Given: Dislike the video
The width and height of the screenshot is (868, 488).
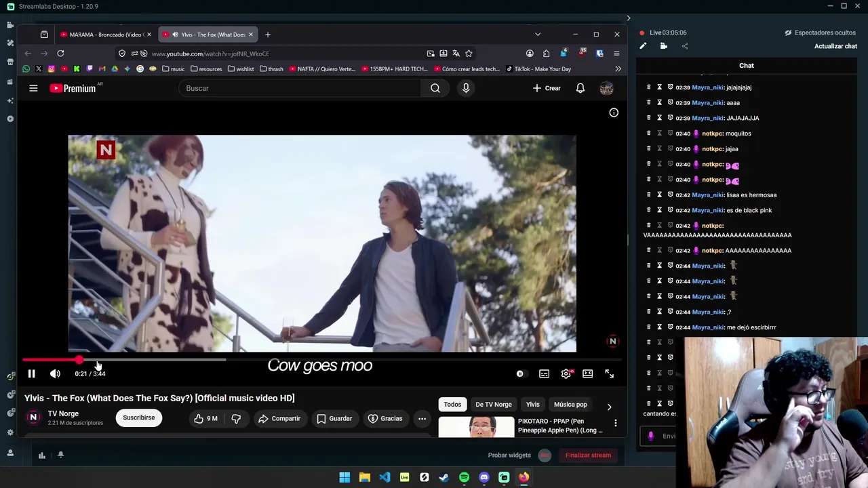Looking at the screenshot, I should (x=236, y=419).
